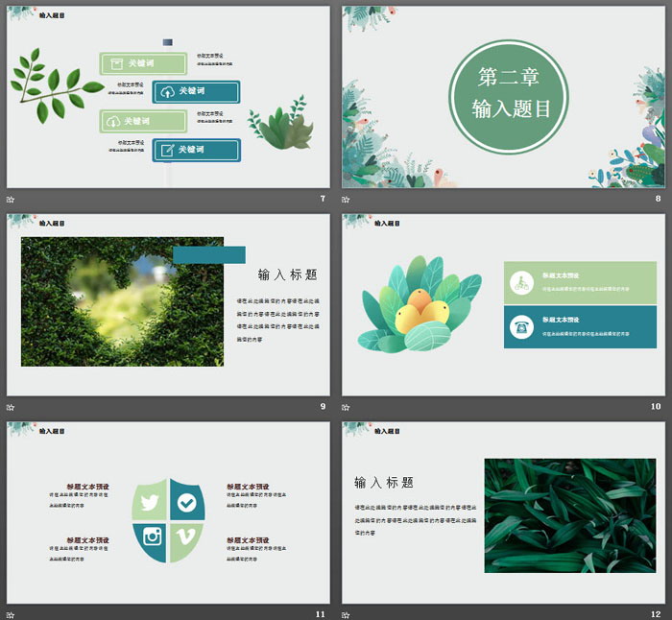The height and width of the screenshot is (620, 672).
Task: Click the animation star icon below slide 12
Action: pyautogui.click(x=346, y=613)
